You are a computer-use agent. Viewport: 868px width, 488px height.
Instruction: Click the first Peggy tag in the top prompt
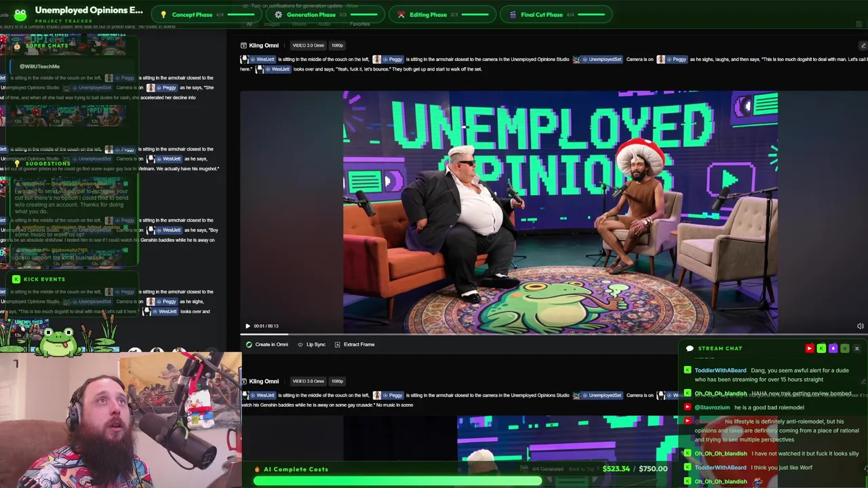coord(388,60)
